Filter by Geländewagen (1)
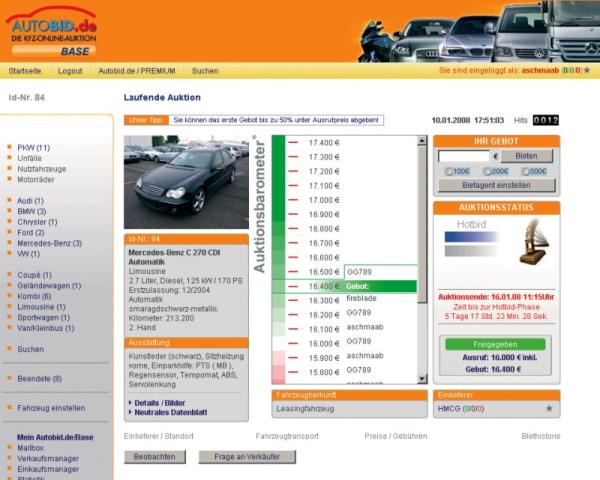The image size is (600, 480). [x=49, y=286]
